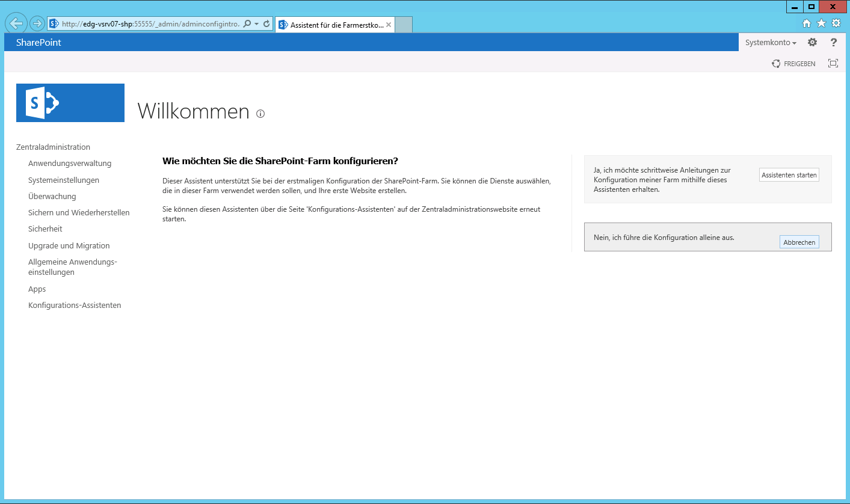The height and width of the screenshot is (504, 850).
Task: Toggle focus on content fullscreen icon
Action: tap(833, 63)
